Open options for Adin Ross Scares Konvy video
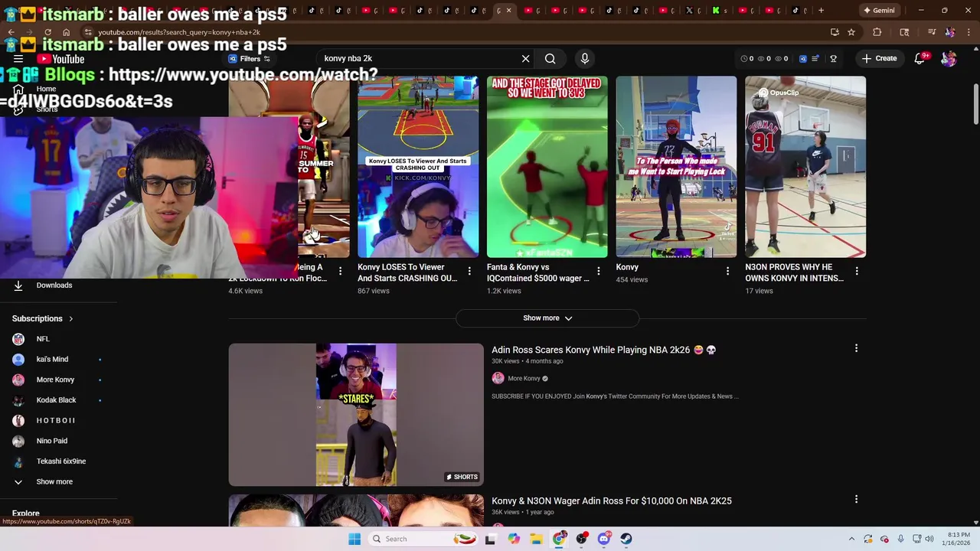980x551 pixels. (856, 349)
